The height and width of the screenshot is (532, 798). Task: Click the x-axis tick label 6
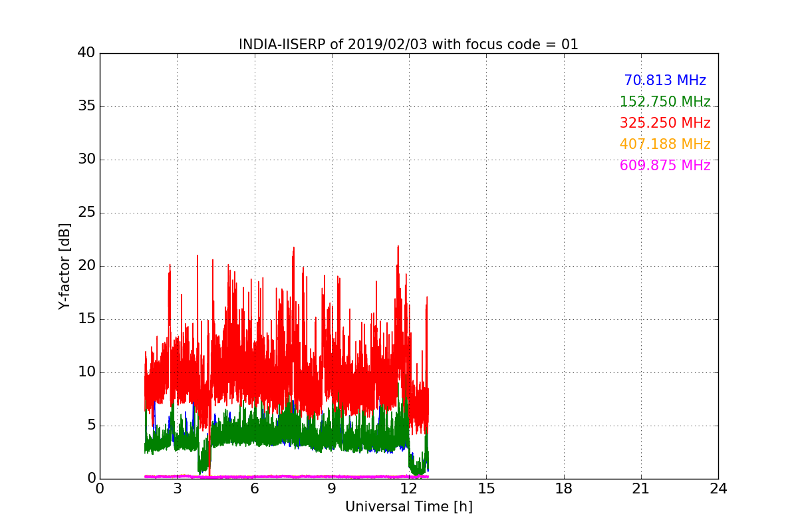tap(255, 488)
